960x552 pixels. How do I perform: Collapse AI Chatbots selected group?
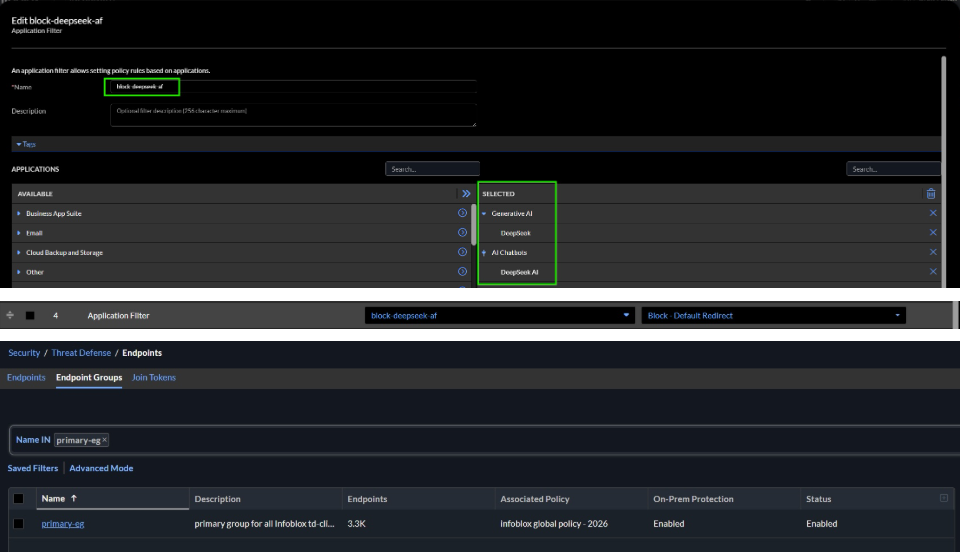tap(484, 253)
